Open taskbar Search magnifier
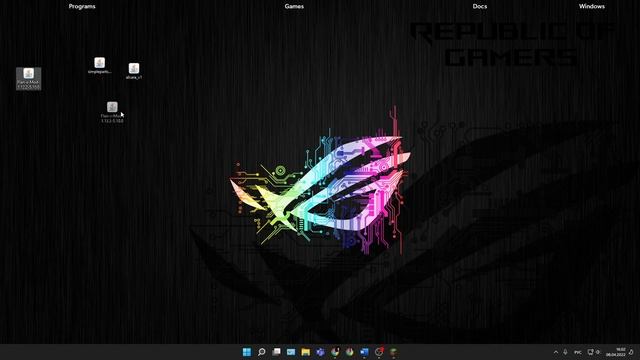The image size is (640, 360). 262,352
